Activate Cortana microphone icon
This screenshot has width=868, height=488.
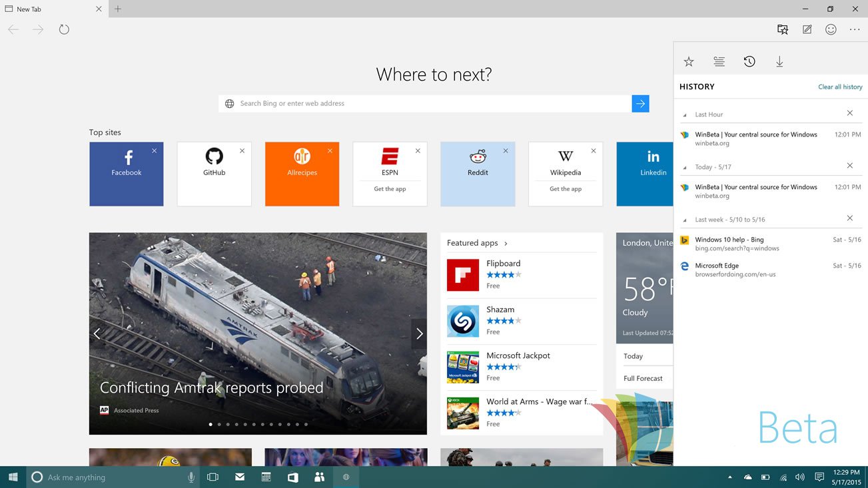(191, 477)
